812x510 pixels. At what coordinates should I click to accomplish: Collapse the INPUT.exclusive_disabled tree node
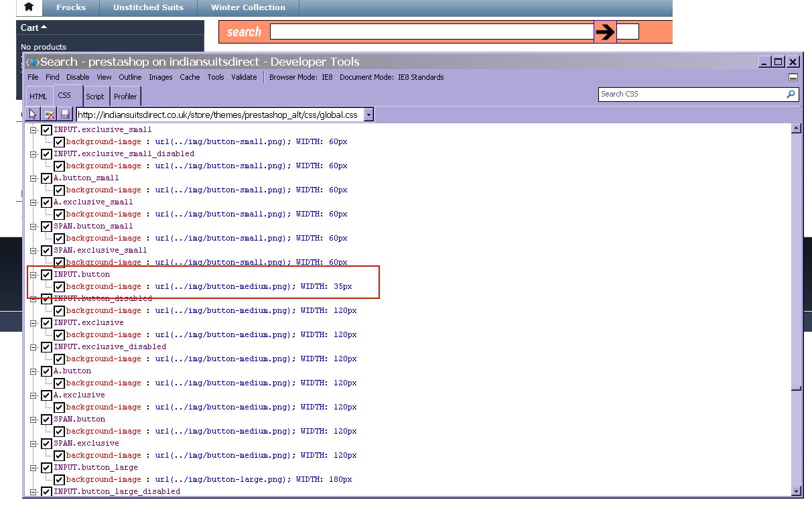(33, 347)
